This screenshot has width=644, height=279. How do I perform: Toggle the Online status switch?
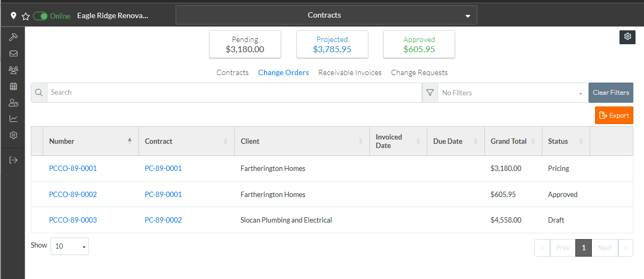pos(40,16)
